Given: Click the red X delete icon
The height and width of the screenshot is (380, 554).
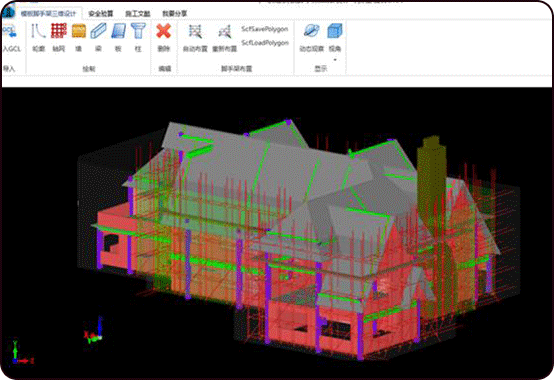Looking at the screenshot, I should coord(164,31).
